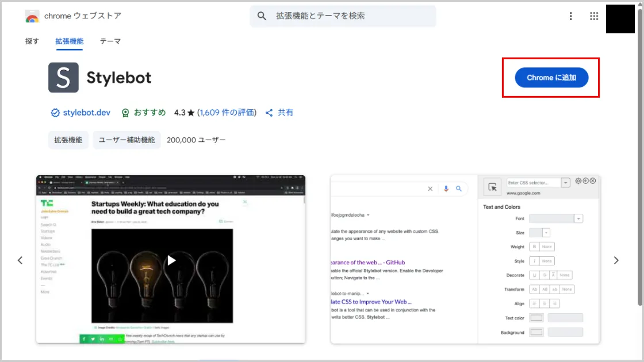
Task: Click the share icon next to 共有
Action: [x=269, y=113]
